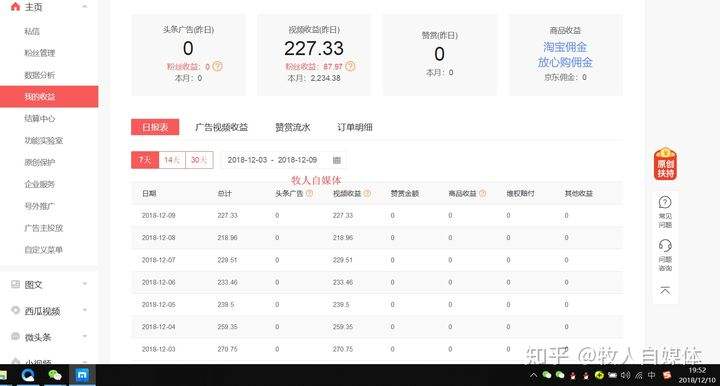The width and height of the screenshot is (720, 386).
Task: Switch to the 订单明细 tab
Action: (x=355, y=127)
